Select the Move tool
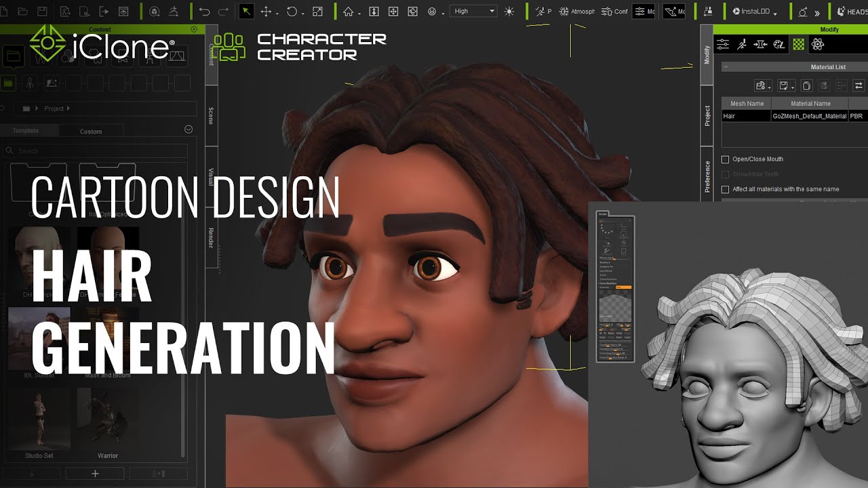Screen dimensions: 868x488 [x=266, y=12]
